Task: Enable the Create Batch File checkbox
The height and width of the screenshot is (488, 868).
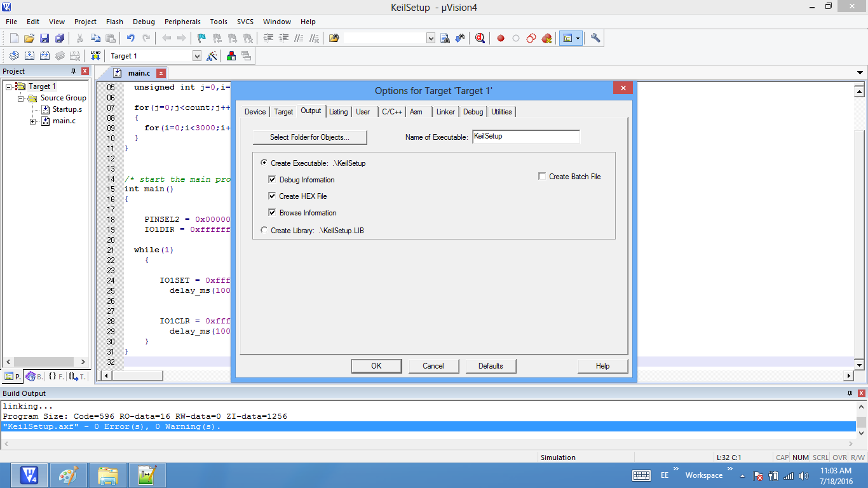Action: (x=542, y=177)
